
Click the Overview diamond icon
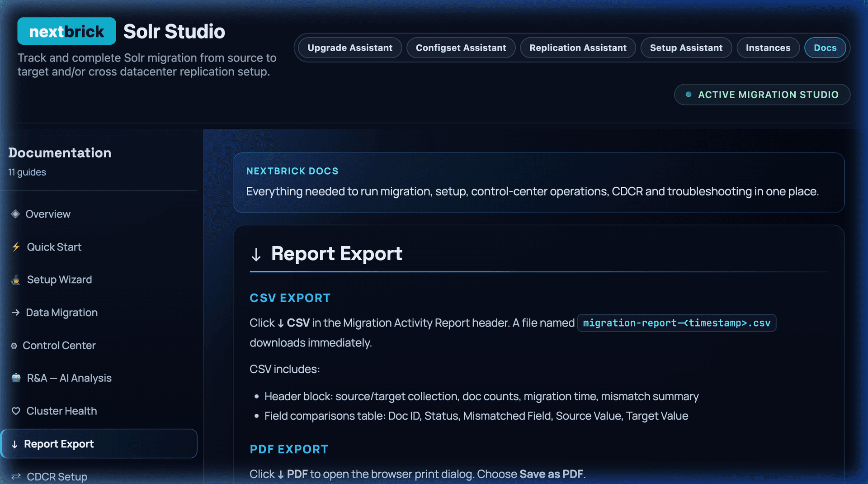(16, 214)
